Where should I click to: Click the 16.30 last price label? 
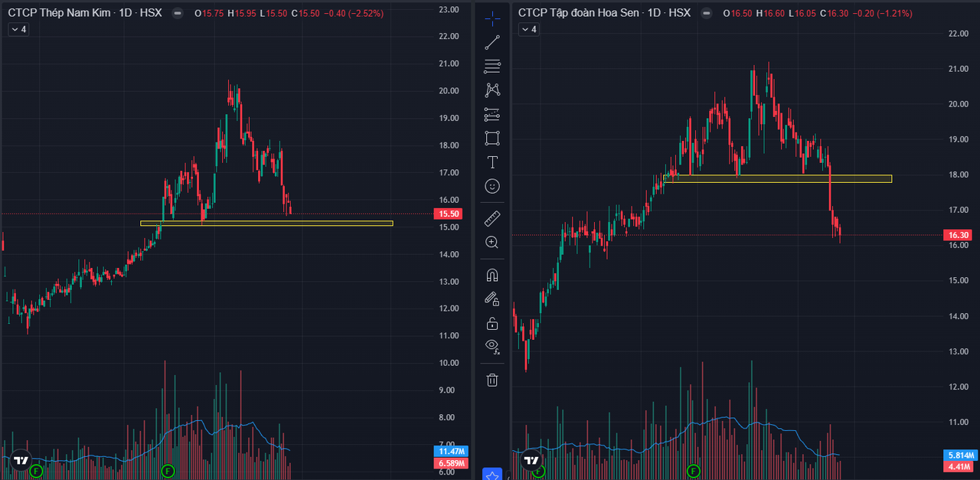point(959,236)
